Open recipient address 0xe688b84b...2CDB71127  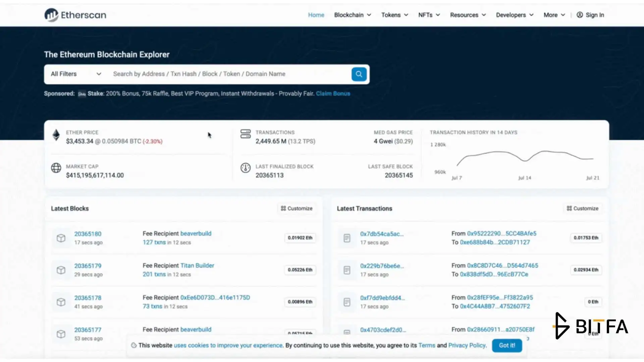pyautogui.click(x=495, y=242)
